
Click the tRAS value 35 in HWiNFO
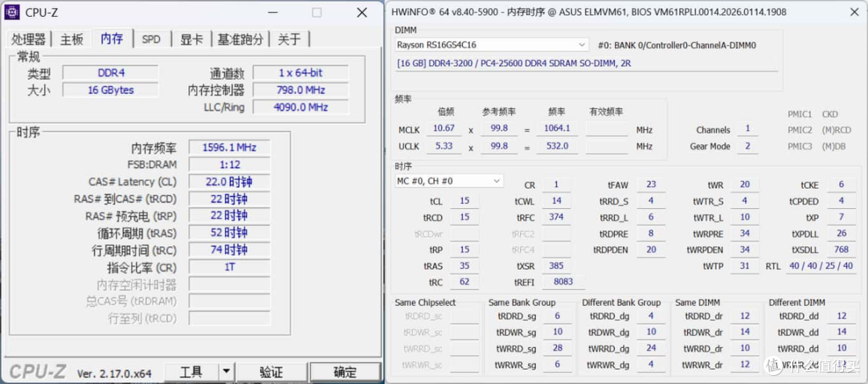click(x=465, y=266)
